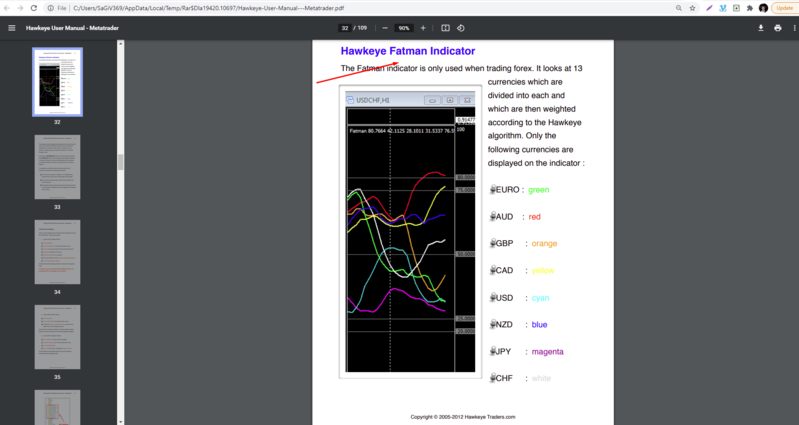Image resolution: width=799 pixels, height=425 pixels.
Task: Open the blue V extension icon
Action: click(723, 8)
